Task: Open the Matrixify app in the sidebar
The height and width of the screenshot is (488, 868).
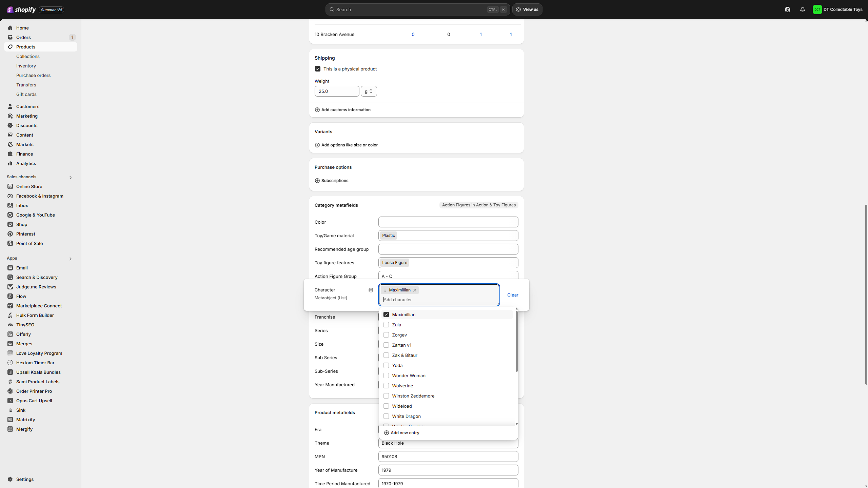Action: coord(25,420)
